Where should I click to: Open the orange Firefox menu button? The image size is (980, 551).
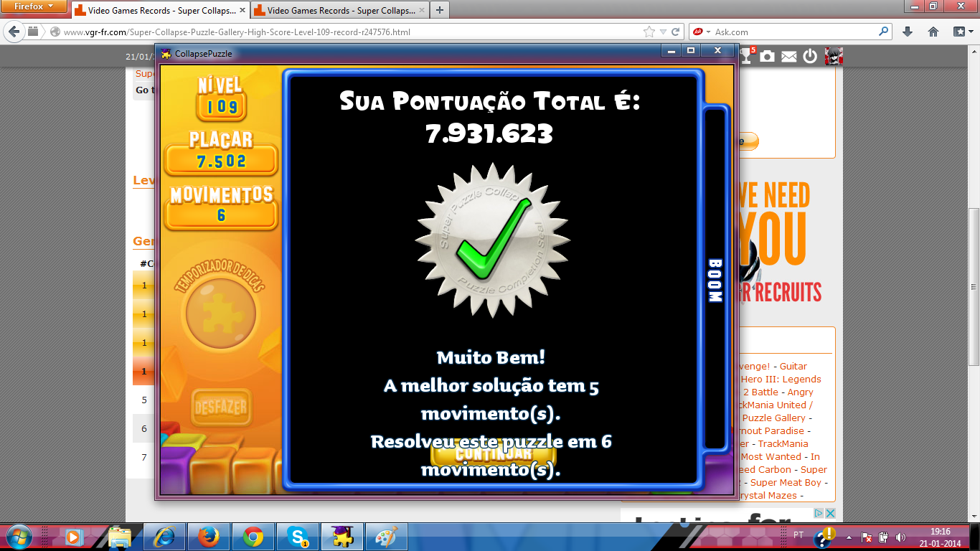34,6
